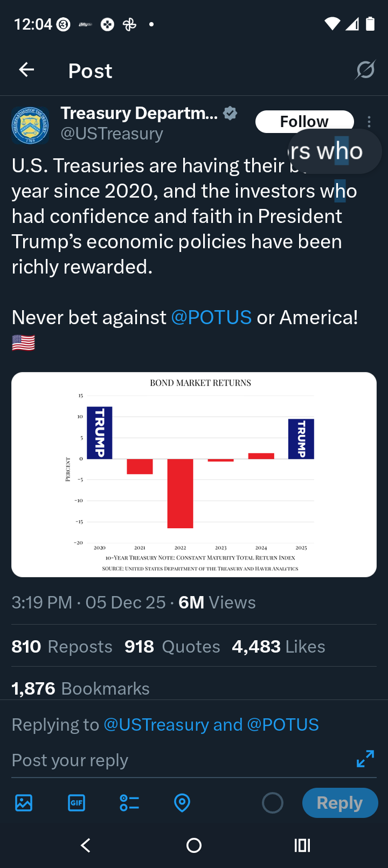Open Android recent apps
This screenshot has width=388, height=868.
[302, 845]
